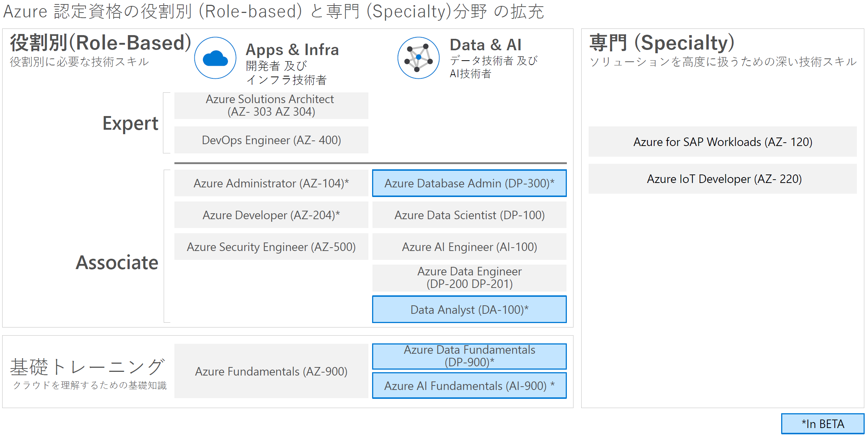This screenshot has width=868, height=438.
Task: Click DevOps Engineer (AZ-400) box
Action: click(271, 140)
